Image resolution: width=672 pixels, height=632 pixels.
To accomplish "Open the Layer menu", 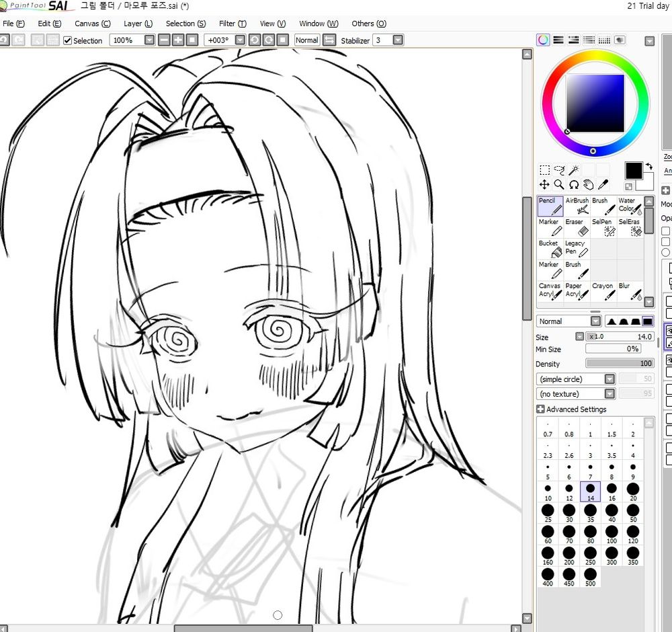I will tap(138, 24).
